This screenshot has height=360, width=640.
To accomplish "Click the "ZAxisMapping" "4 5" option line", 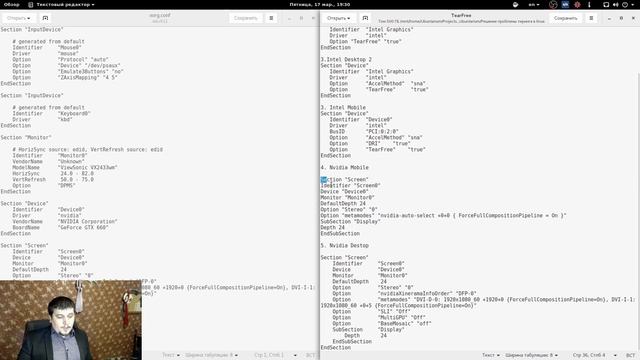I will click(65, 78).
